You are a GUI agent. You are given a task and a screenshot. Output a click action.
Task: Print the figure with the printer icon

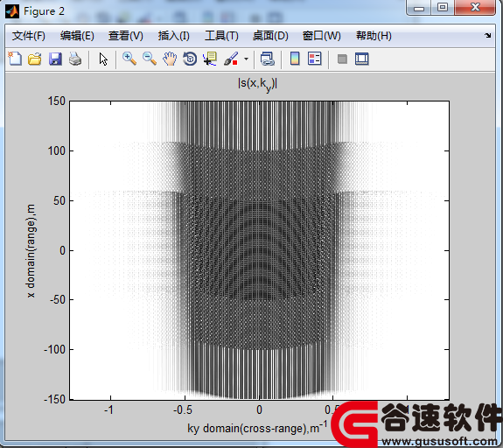[x=75, y=59]
